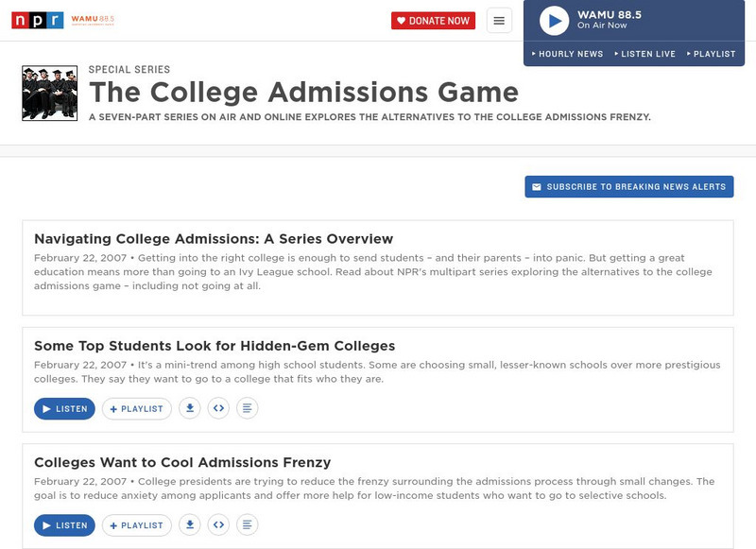Subscribe to breaking news alerts
The image size is (756, 549).
point(629,187)
